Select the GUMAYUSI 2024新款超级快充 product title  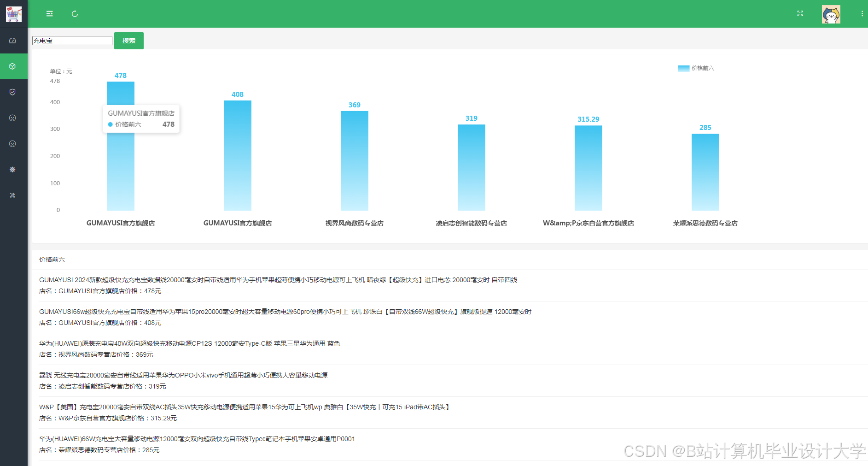tap(278, 280)
